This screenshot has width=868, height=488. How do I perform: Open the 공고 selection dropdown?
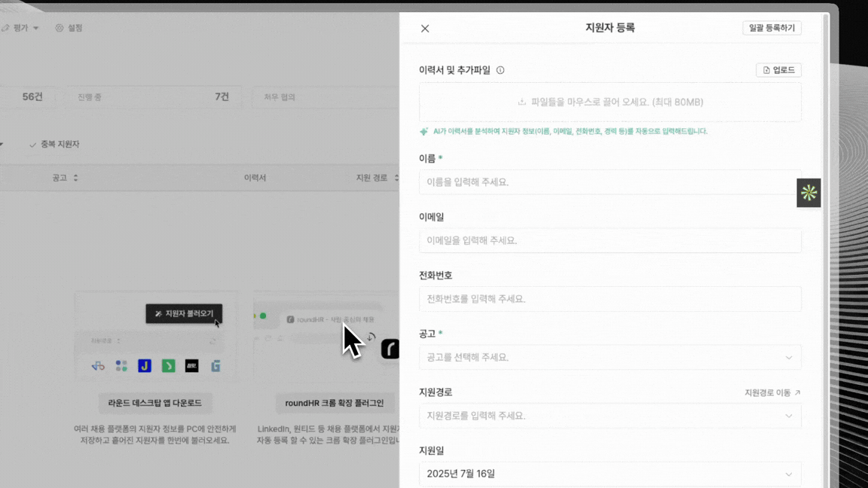click(x=610, y=357)
